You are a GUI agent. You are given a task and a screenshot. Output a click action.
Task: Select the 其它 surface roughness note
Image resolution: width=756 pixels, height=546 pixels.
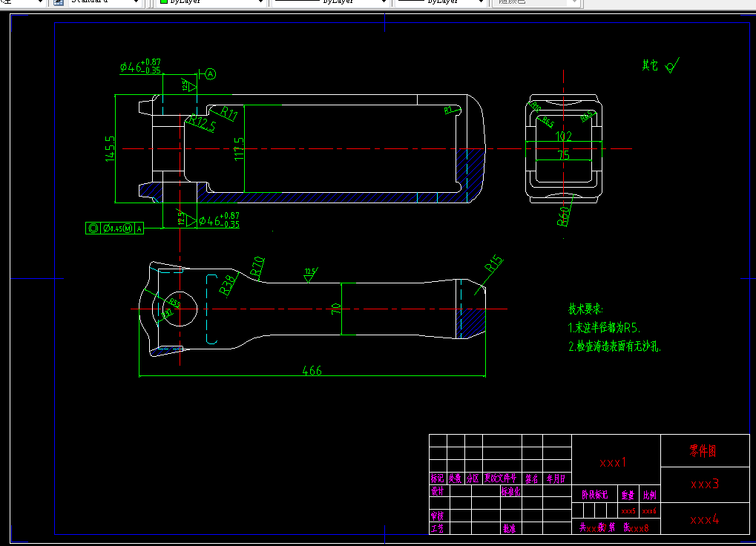point(660,65)
